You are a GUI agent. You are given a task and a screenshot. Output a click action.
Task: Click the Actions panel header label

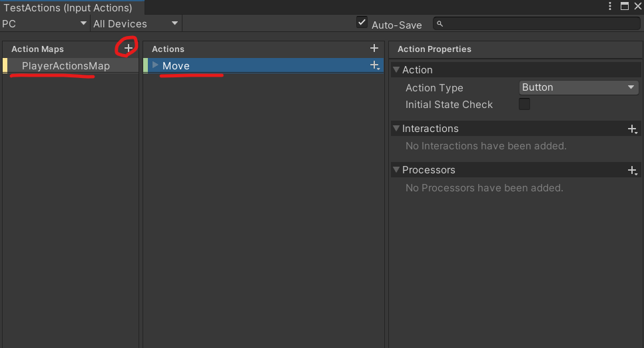168,49
